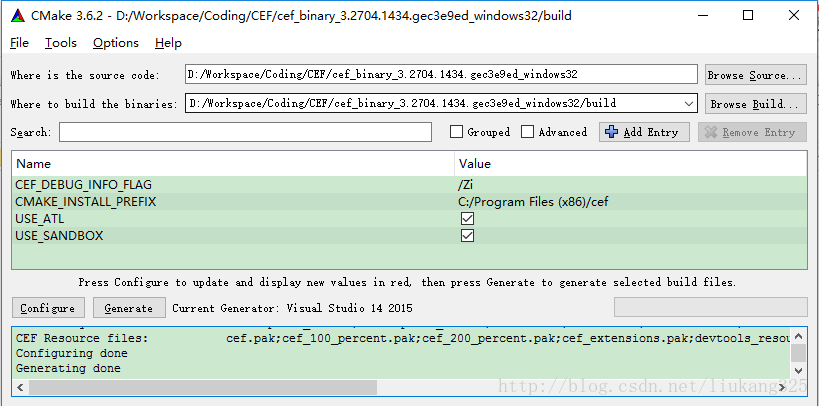Close the CMake window
Screen dimensions: 819x406
794,16
